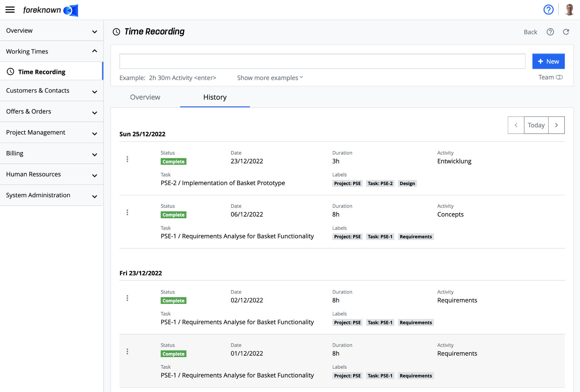Expand Human Ressources section
This screenshot has width=580, height=392.
(52, 174)
